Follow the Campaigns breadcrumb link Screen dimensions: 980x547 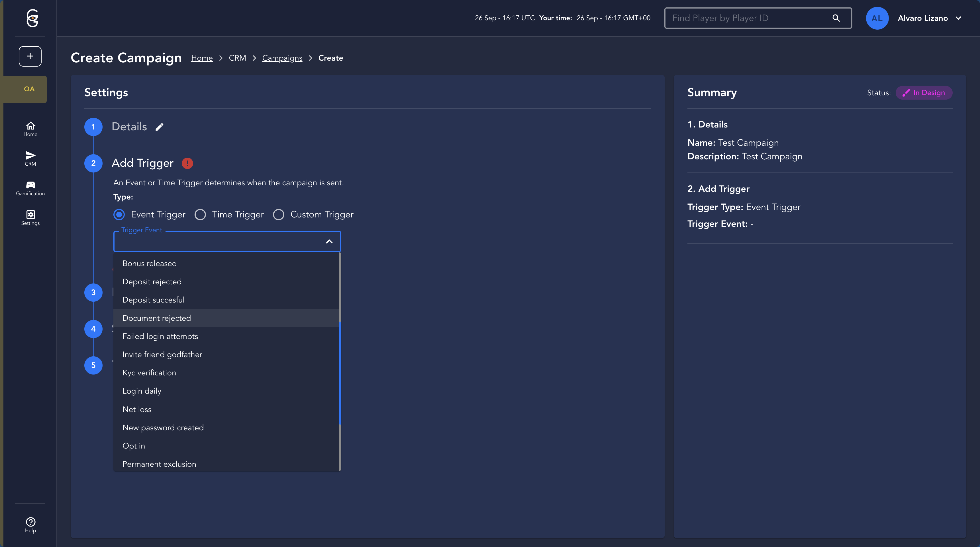pyautogui.click(x=282, y=58)
